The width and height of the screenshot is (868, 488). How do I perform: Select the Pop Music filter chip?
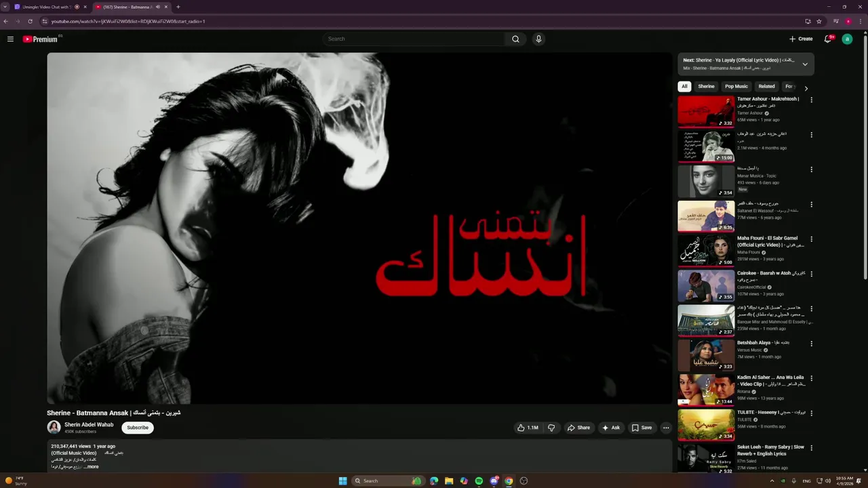pos(736,86)
